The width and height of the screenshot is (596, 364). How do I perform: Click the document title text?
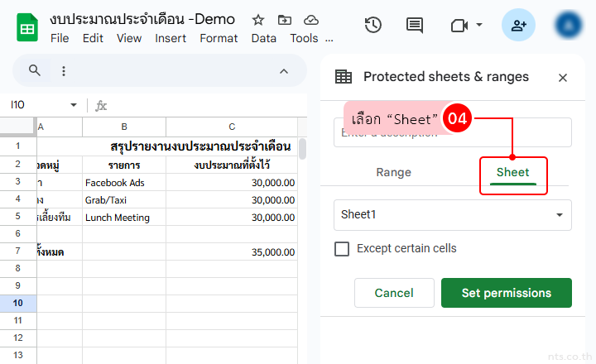[142, 19]
